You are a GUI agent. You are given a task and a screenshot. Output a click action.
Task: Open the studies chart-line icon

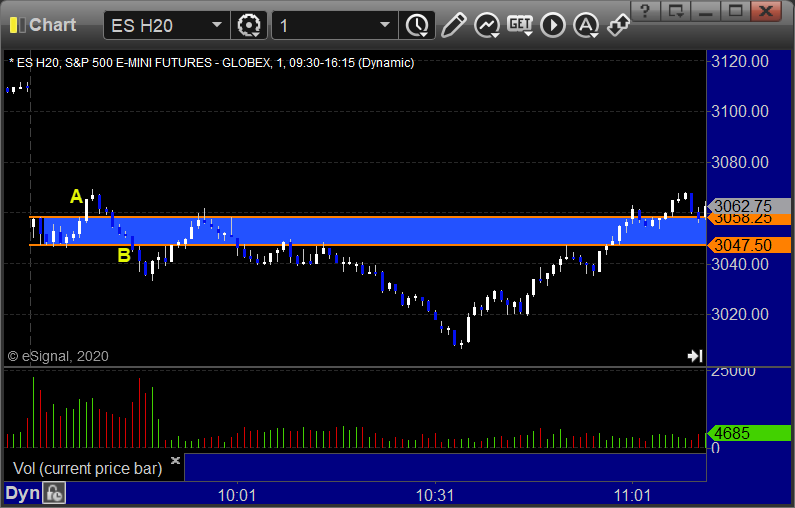point(487,25)
